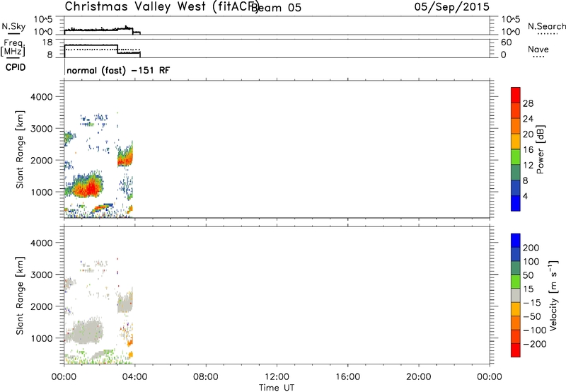Click the -15 label on the velocity colorbar

(532, 302)
